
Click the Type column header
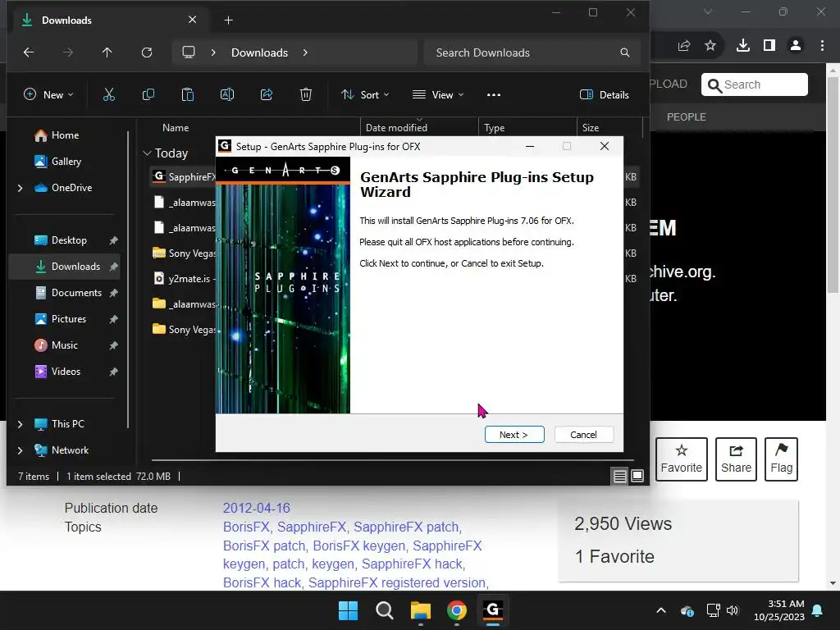tap(494, 127)
